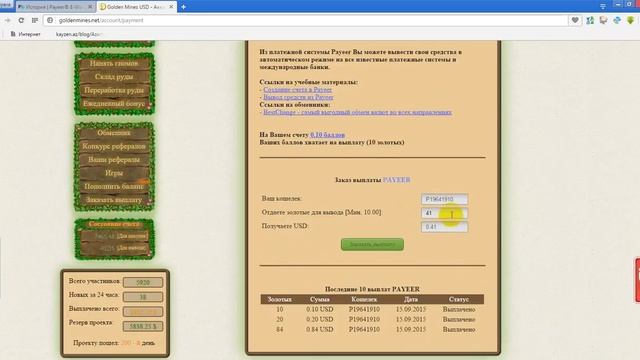The width and height of the screenshot is (640, 360).
Task: Open the tab grid icon next to reload
Action: tap(35, 20)
